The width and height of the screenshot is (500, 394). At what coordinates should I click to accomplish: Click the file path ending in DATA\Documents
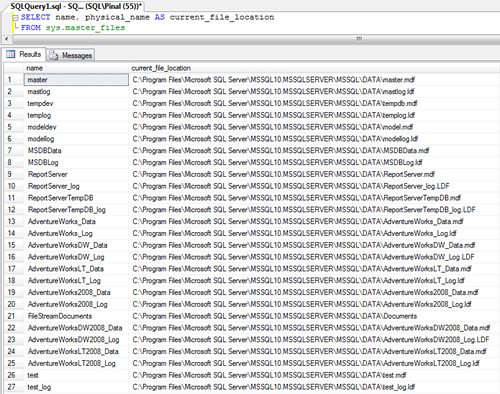275,316
